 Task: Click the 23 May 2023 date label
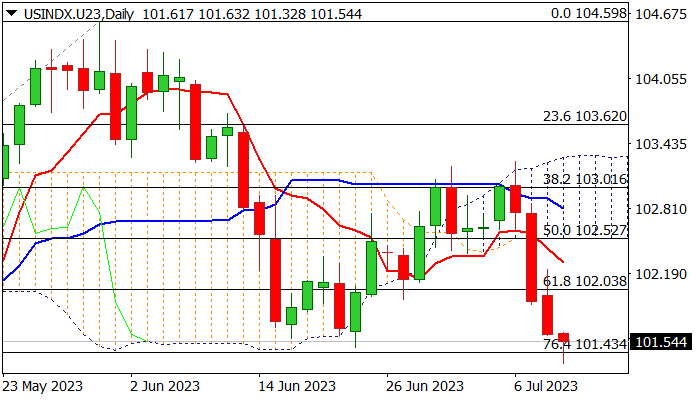42,386
